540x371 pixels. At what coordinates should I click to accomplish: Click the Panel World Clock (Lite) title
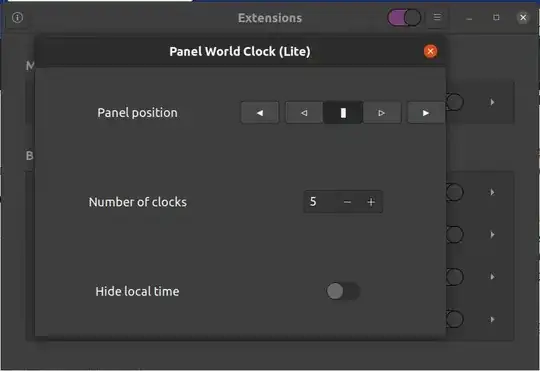click(240, 51)
